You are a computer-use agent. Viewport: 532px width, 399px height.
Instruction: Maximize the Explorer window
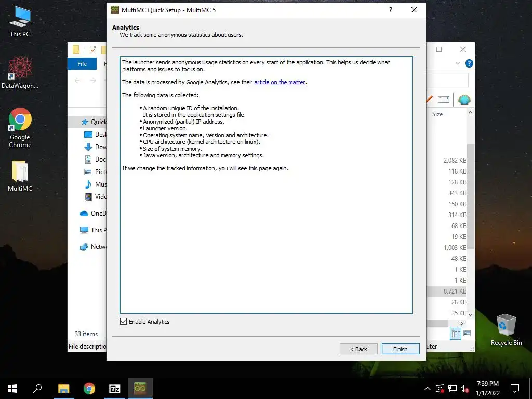click(439, 49)
